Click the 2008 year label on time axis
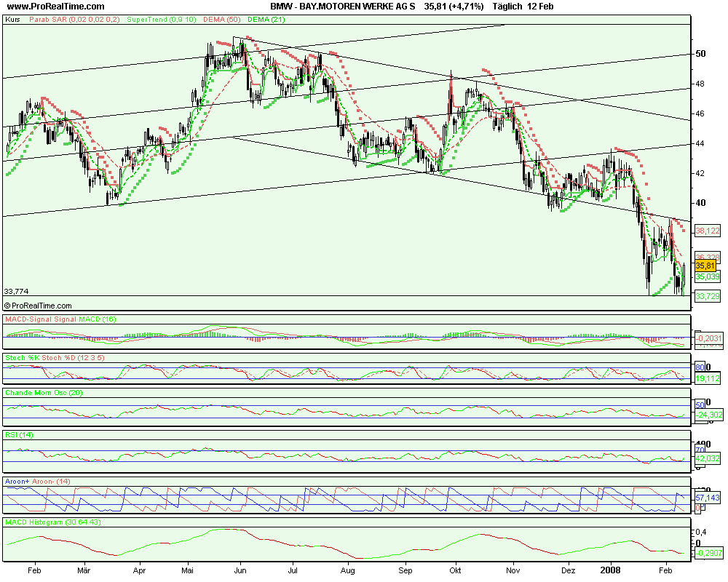This screenshot has width=728, height=582. click(x=609, y=570)
